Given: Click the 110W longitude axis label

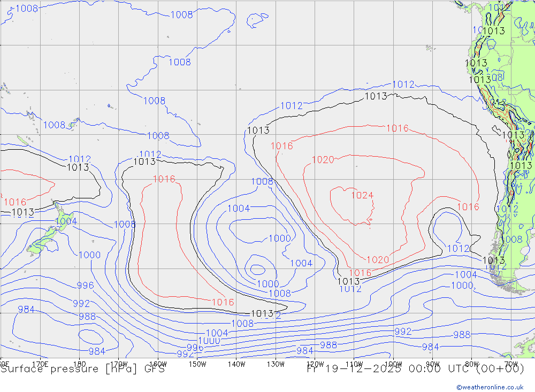Looking at the screenshot, I should [354, 364].
